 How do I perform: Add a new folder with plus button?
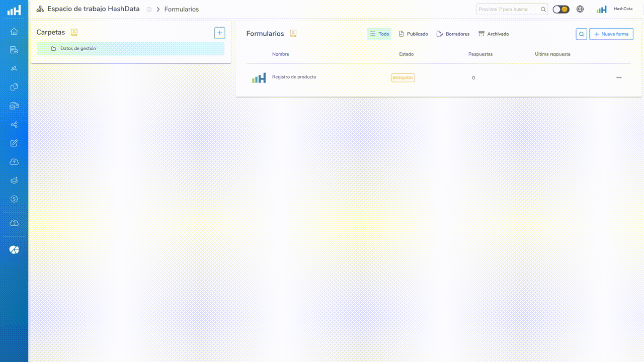click(x=219, y=33)
